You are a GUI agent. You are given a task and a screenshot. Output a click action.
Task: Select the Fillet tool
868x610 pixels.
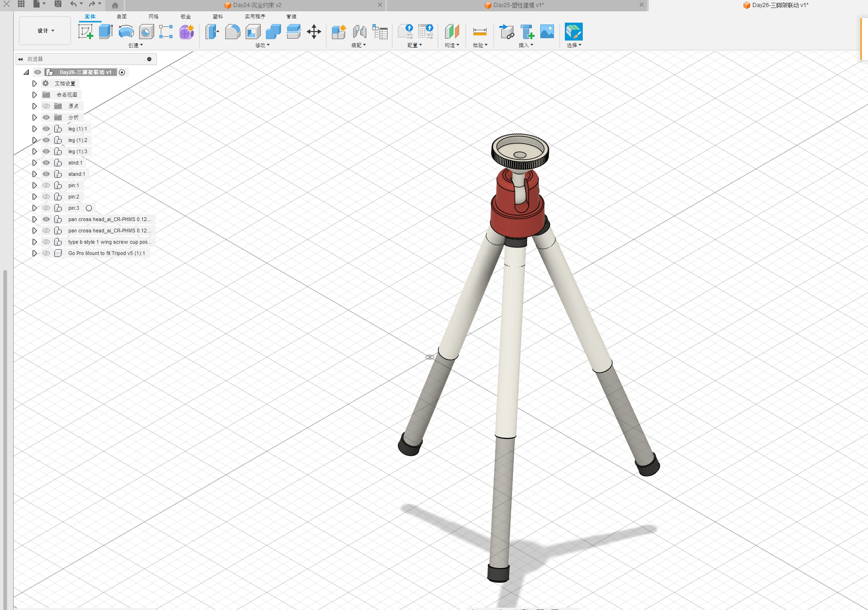tap(232, 32)
